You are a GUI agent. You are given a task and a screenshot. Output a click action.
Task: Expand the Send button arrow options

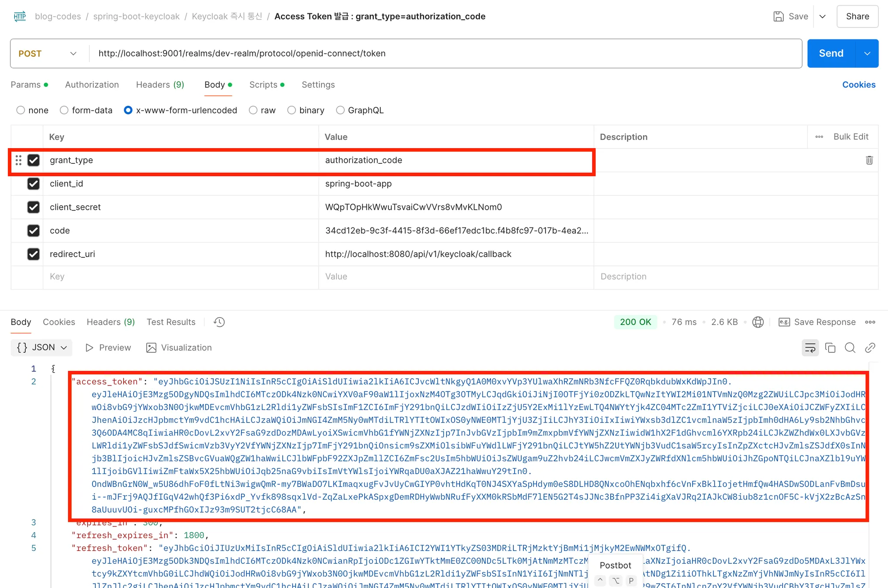[867, 53]
